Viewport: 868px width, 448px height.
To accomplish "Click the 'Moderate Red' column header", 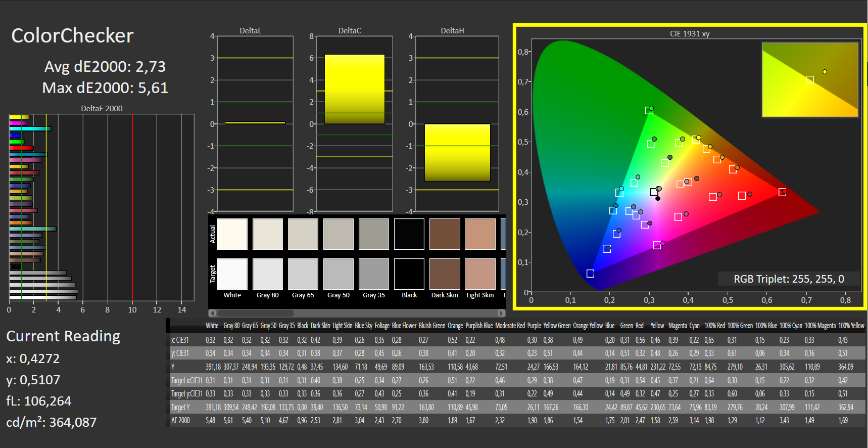I will tap(510, 326).
